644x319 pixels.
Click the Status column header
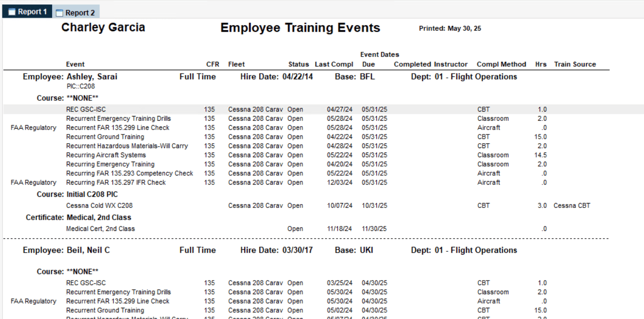300,64
